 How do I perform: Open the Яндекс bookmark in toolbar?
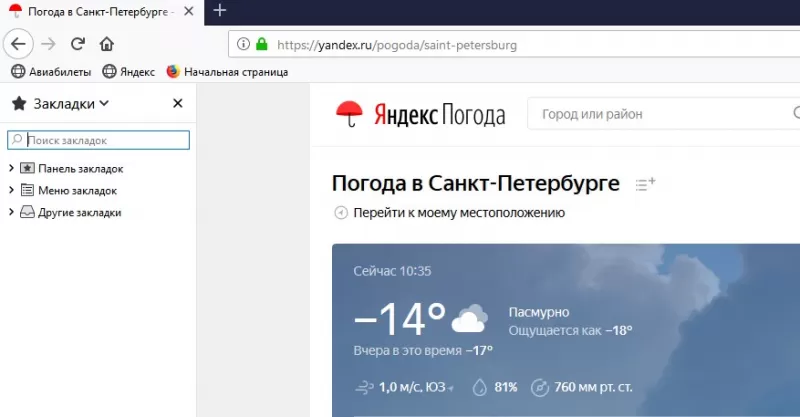point(129,72)
